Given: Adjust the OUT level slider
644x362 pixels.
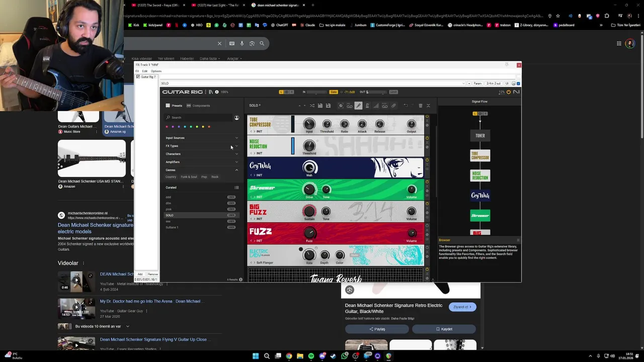Looking at the screenshot, I should (377, 92).
